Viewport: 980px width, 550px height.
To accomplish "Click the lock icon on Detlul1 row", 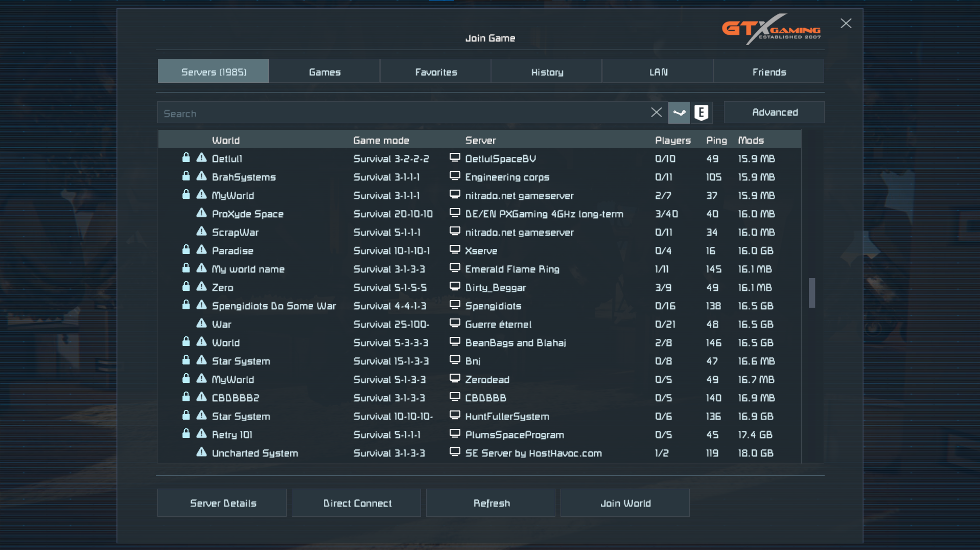I will coord(186,157).
